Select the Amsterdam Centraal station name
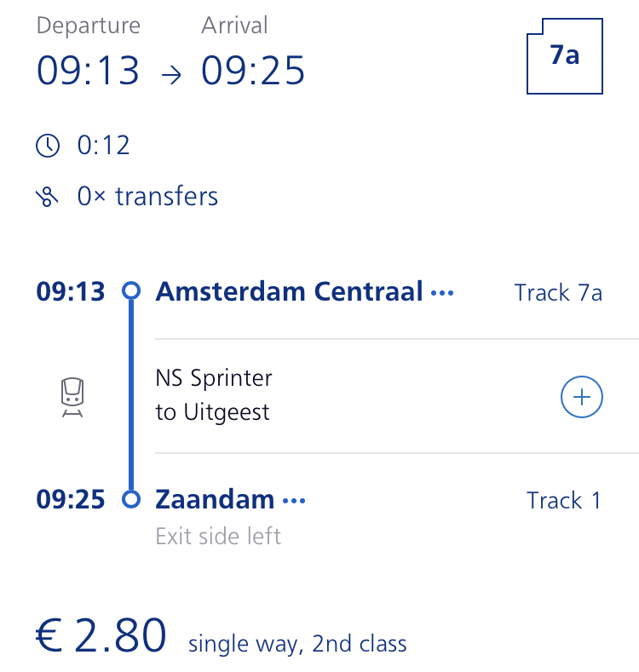 (x=289, y=291)
